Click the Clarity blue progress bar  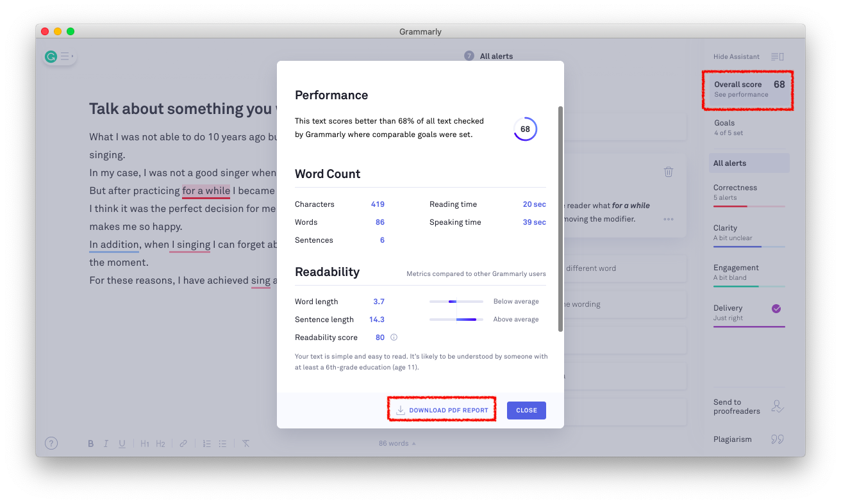[749, 247]
